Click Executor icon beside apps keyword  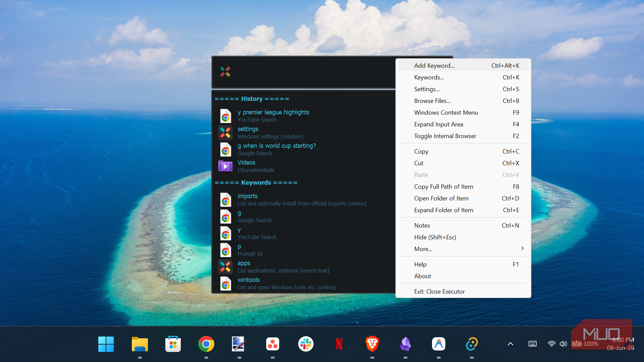pos(225,267)
